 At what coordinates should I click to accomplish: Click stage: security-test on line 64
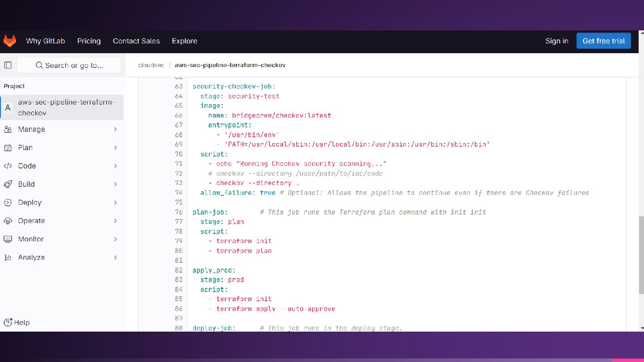point(240,96)
